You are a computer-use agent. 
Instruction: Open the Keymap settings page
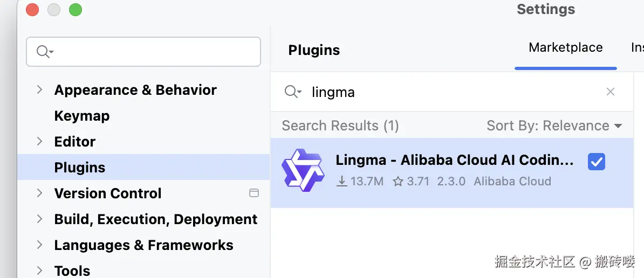pos(82,116)
